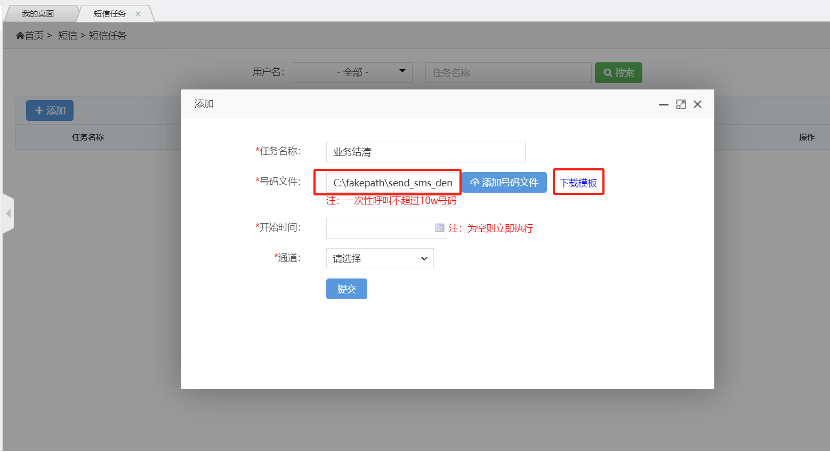The image size is (830, 452).
Task: Click the calendar icon in 开始时间 field
Action: [x=439, y=228]
